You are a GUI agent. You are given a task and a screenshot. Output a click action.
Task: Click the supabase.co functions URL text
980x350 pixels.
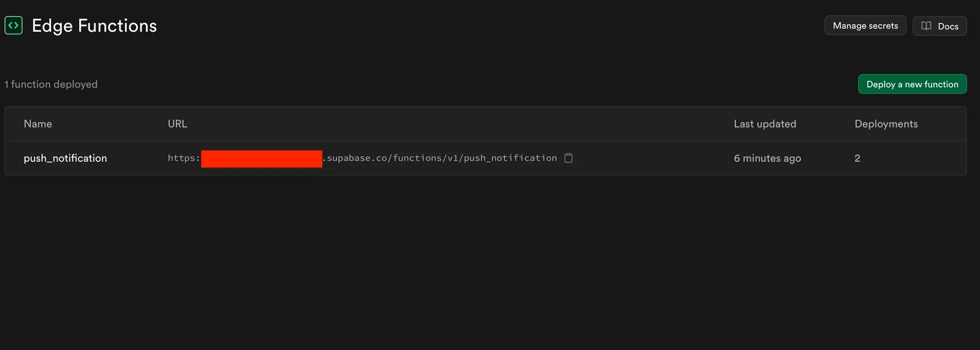pos(440,158)
